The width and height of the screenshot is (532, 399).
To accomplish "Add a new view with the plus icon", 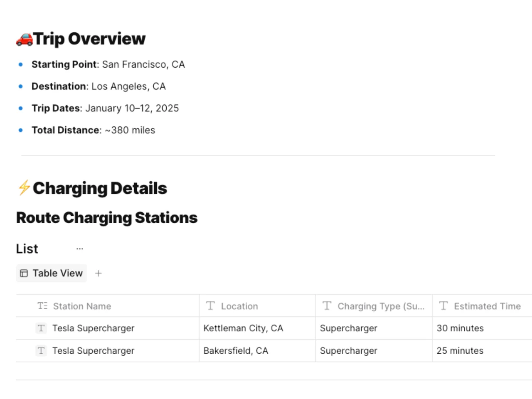I will click(99, 273).
